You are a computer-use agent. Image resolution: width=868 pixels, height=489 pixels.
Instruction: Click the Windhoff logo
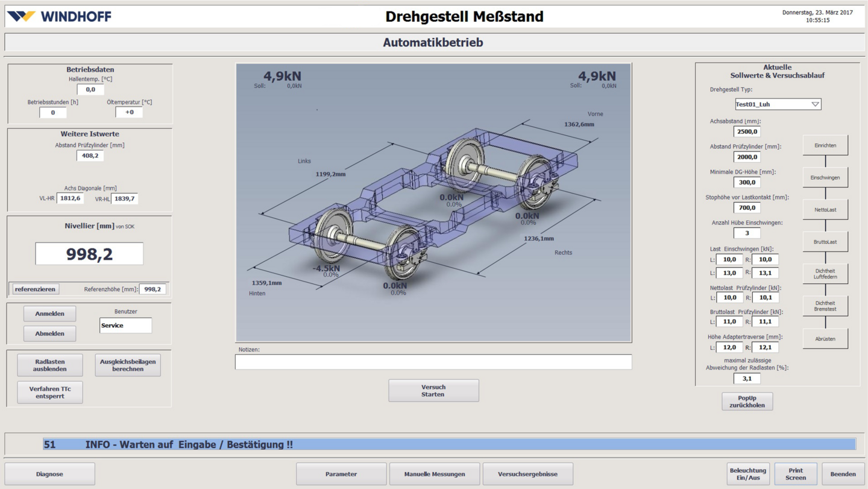[59, 16]
